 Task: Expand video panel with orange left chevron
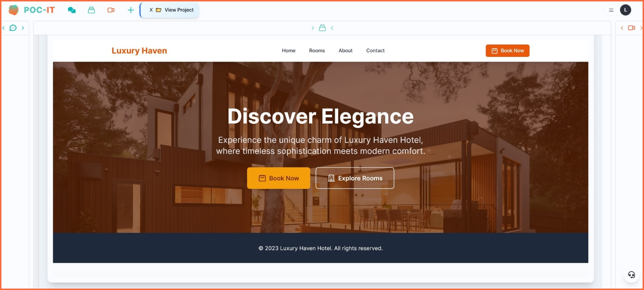click(622, 28)
